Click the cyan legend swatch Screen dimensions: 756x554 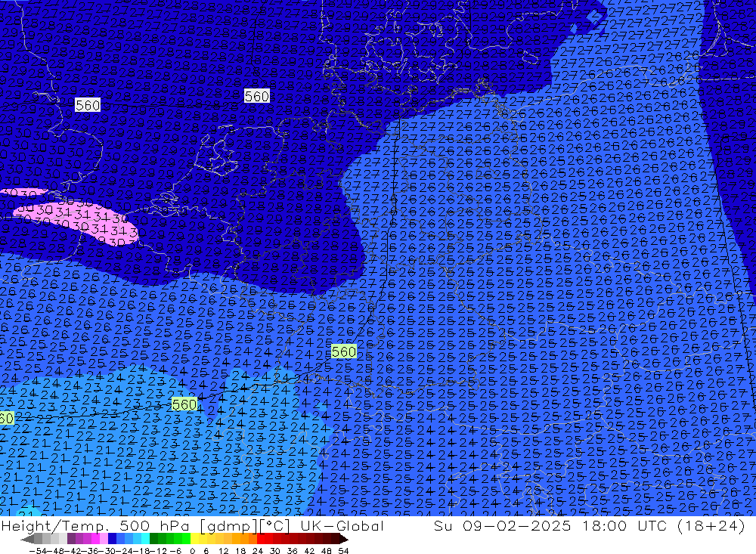[145, 540]
